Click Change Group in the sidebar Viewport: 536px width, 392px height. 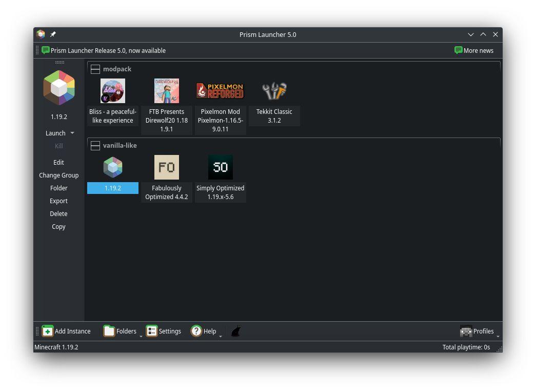59,175
